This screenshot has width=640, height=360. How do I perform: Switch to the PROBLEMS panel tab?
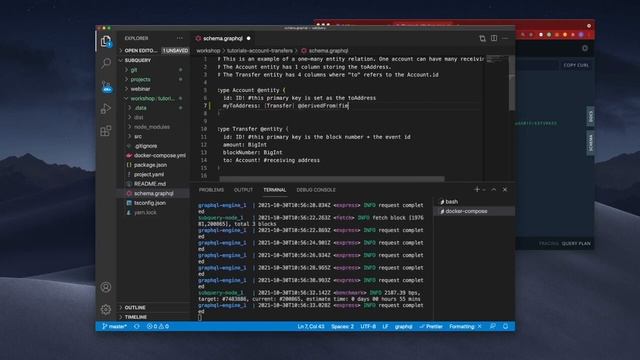point(211,190)
